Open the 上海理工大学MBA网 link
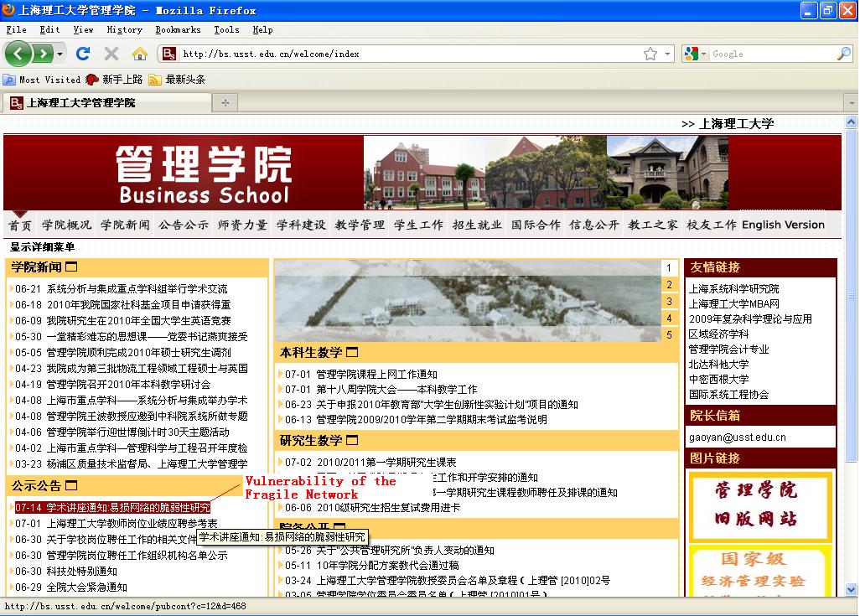The width and height of the screenshot is (860, 616). click(733, 303)
